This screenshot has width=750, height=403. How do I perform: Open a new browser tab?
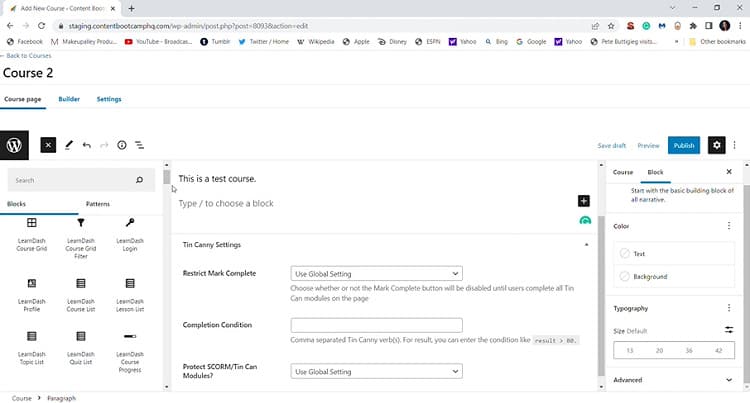tap(131, 8)
